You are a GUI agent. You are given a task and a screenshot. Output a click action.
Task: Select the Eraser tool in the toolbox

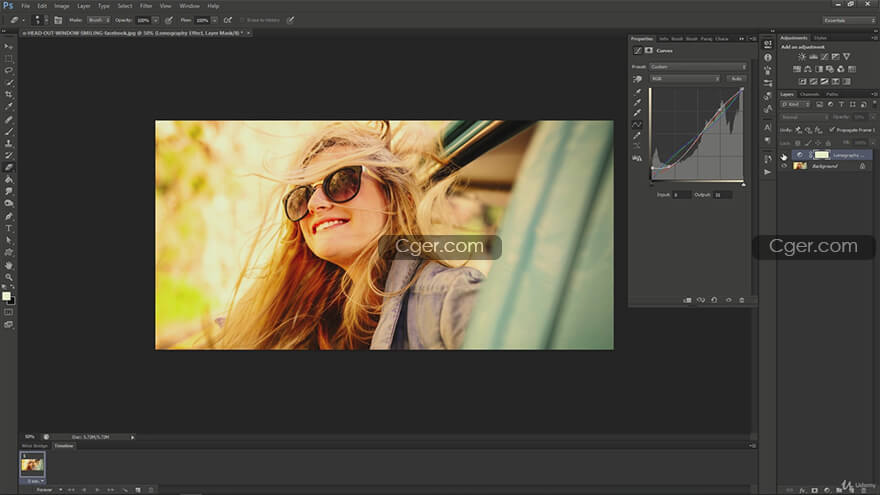pyautogui.click(x=8, y=167)
